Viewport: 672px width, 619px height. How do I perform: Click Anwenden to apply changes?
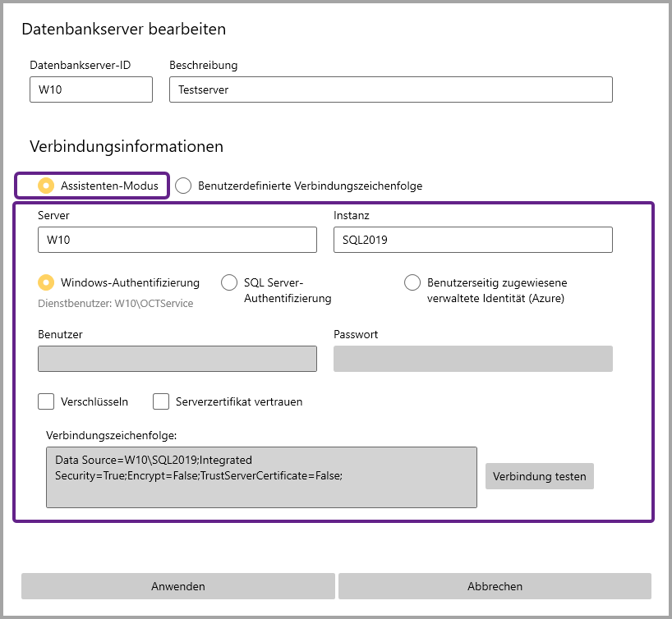(x=177, y=586)
